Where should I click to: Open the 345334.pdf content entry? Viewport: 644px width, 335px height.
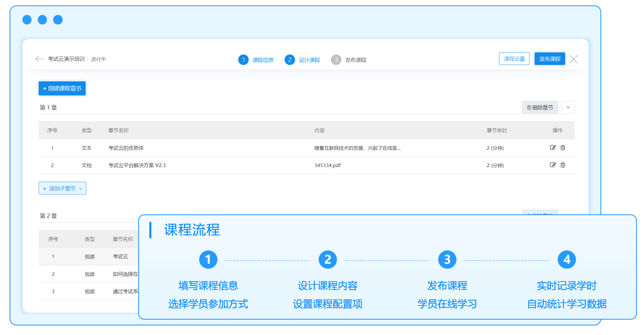pos(327,165)
